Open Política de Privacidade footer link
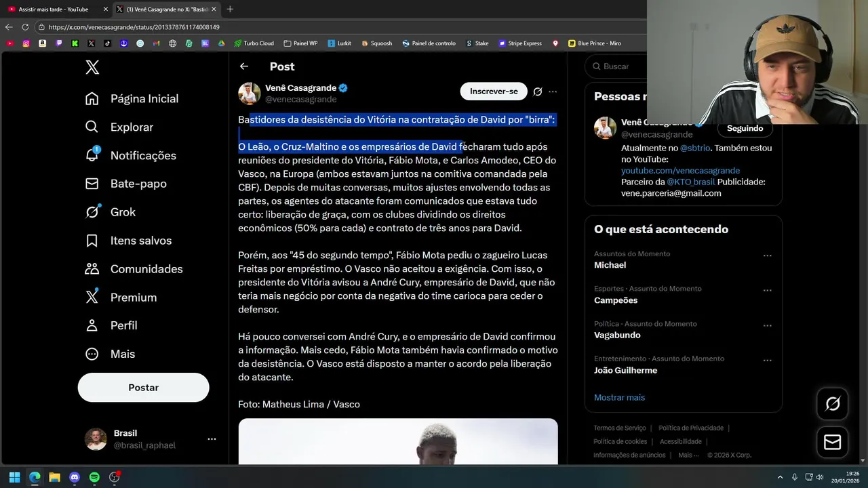This screenshot has width=868, height=488. coord(691,428)
